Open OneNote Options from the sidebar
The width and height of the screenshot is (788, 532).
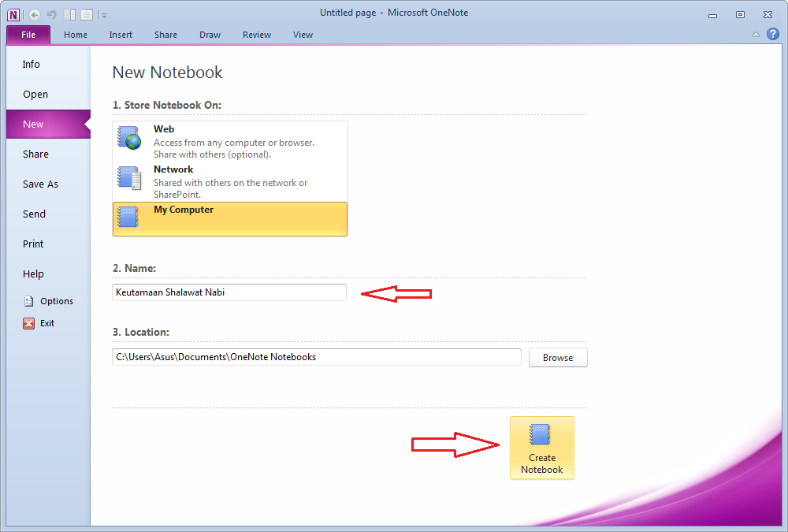49,300
